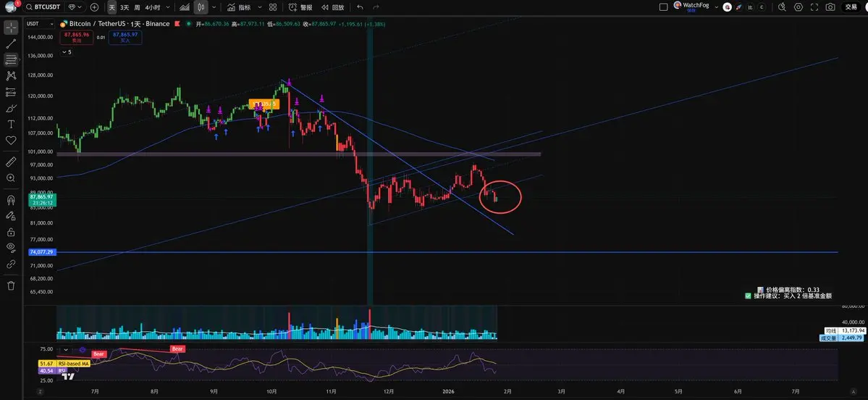868x400 pixels.
Task: Click the RSI-based MA 51.67 label
Action: click(x=64, y=364)
